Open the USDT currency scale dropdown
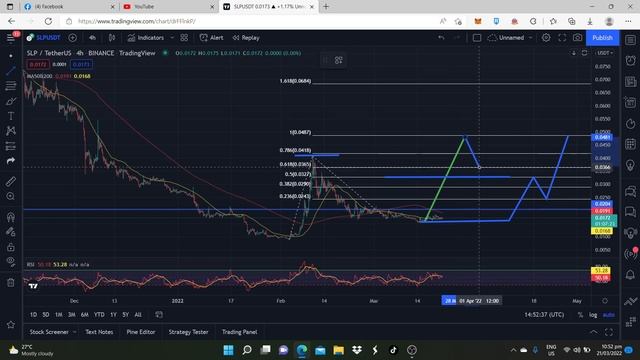 [x=604, y=53]
